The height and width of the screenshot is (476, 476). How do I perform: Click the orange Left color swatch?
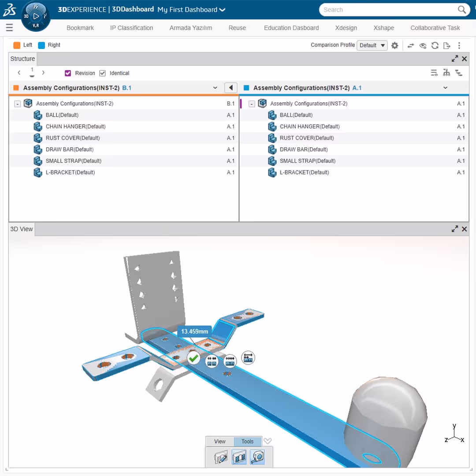[17, 45]
